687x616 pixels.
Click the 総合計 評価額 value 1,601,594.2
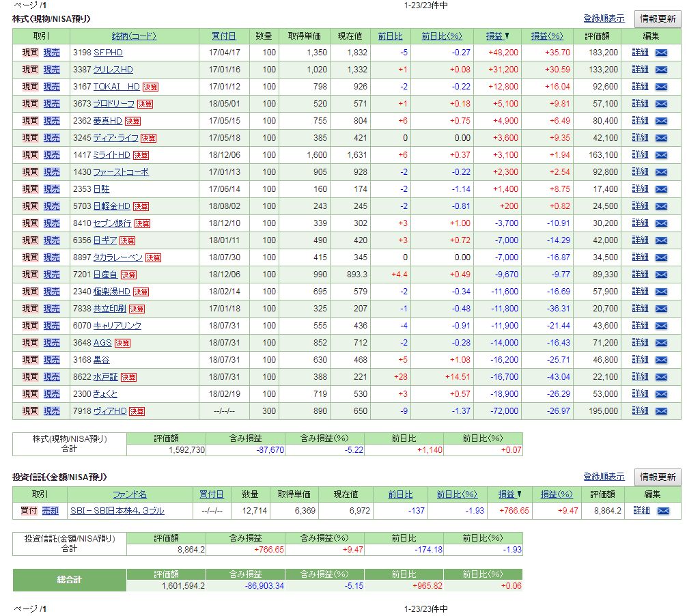[183, 586]
